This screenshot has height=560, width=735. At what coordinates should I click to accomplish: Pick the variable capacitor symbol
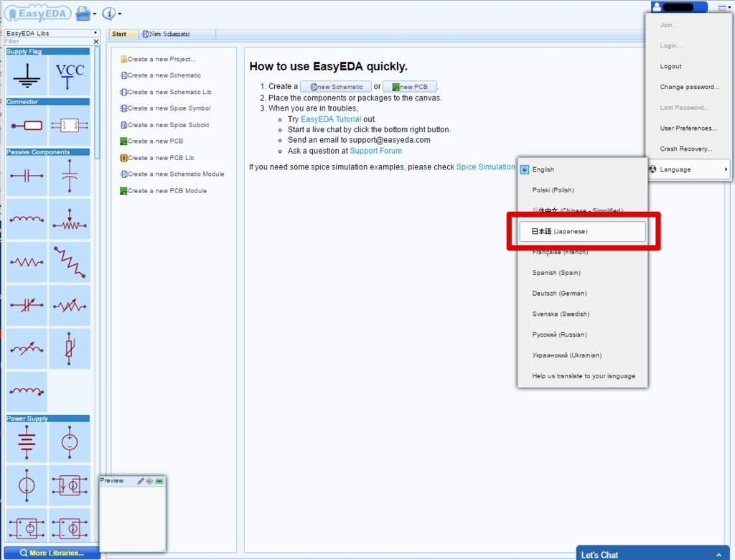27,305
